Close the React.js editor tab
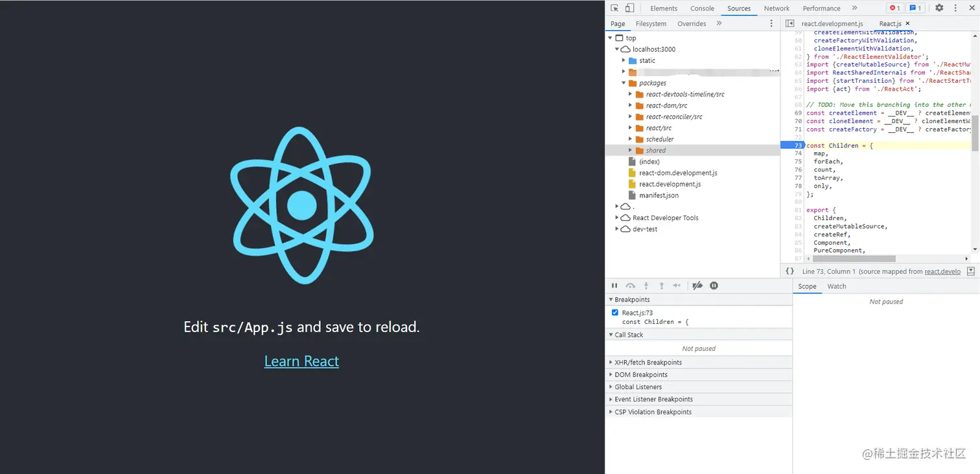 pyautogui.click(x=907, y=23)
